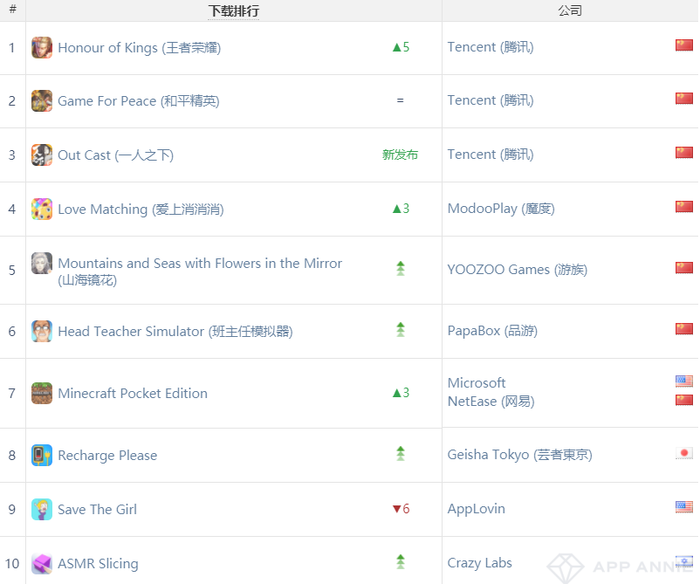Click the China flag in Honour of Kings row
This screenshot has width=700, height=584.
(684, 45)
